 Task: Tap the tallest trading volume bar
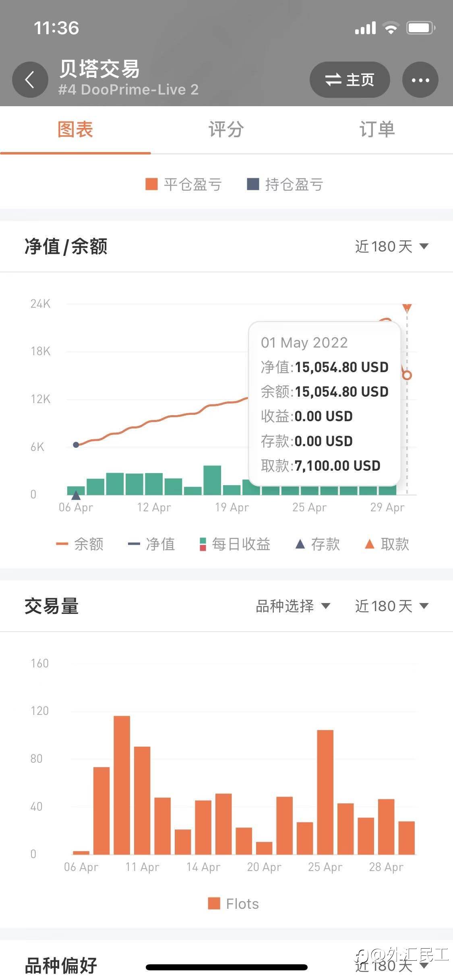(122, 785)
